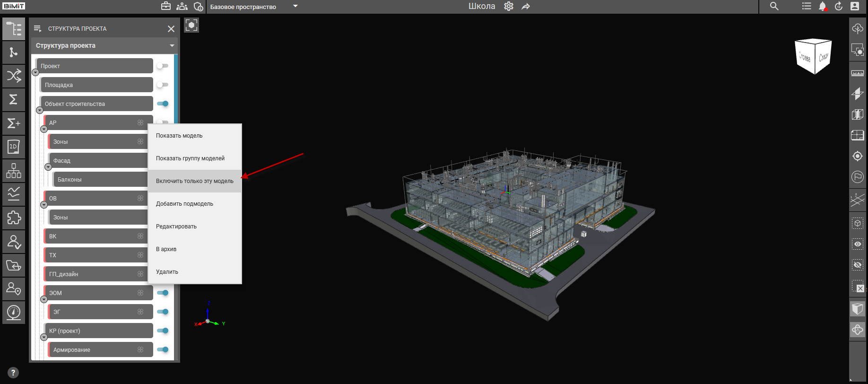This screenshot has height=384, width=868.
Task: Collapse the ЭОМ tree node
Action: [x=44, y=299]
